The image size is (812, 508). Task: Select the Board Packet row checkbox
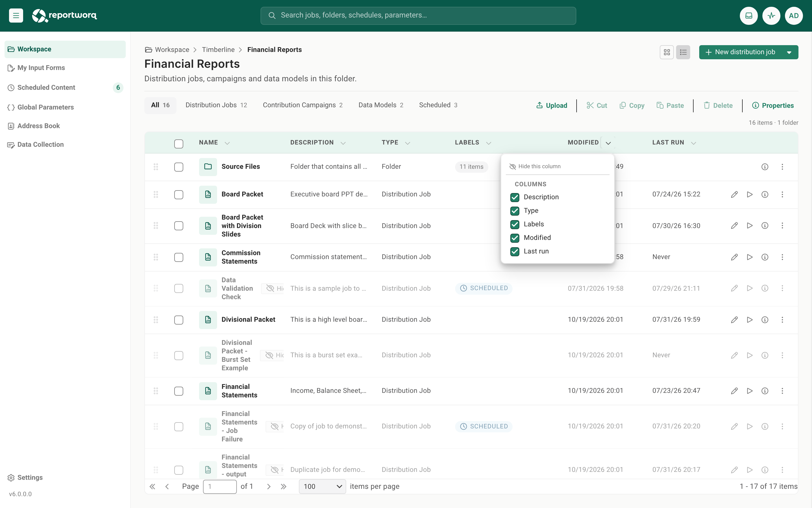tap(178, 195)
